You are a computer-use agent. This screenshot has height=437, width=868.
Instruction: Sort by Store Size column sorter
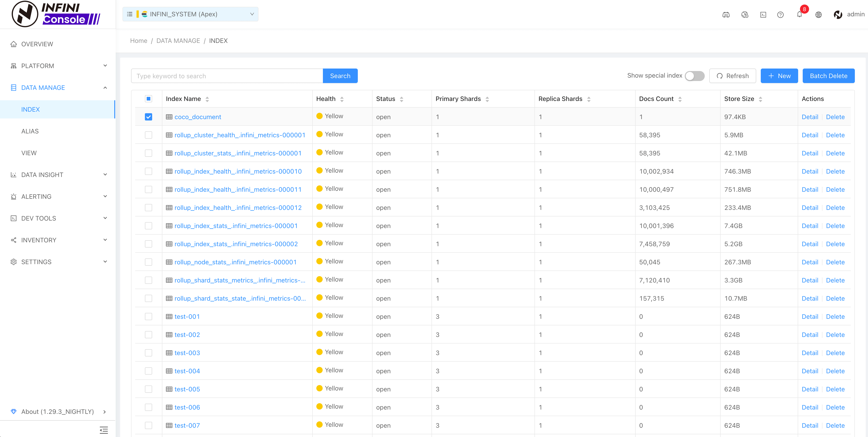click(x=761, y=99)
